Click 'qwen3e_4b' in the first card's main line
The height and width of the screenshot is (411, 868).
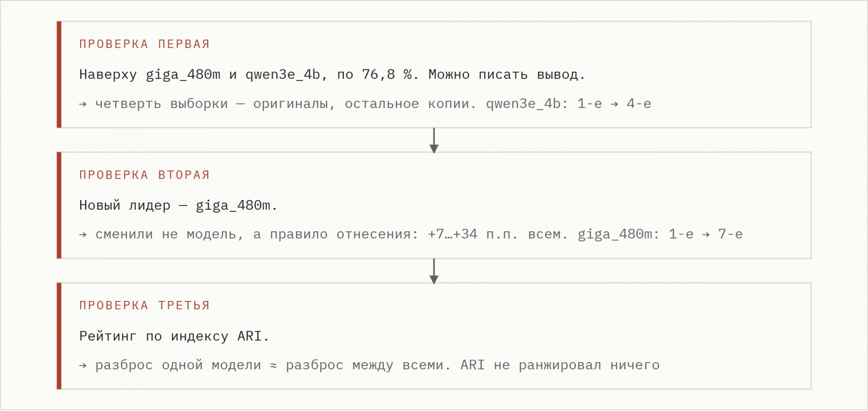[x=283, y=75]
